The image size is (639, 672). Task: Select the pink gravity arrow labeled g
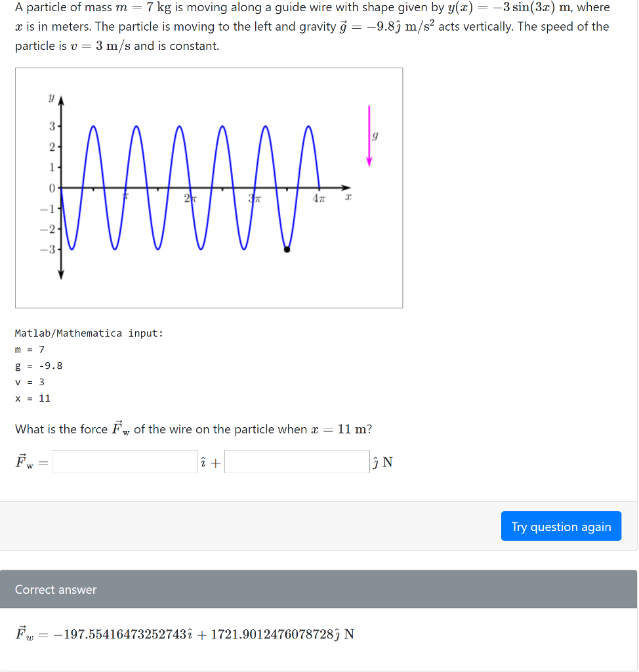369,135
